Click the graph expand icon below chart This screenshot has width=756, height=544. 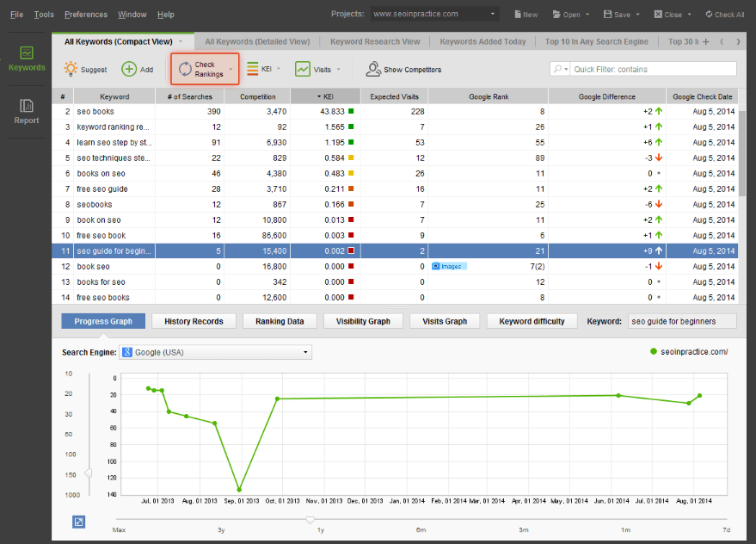[x=78, y=522]
